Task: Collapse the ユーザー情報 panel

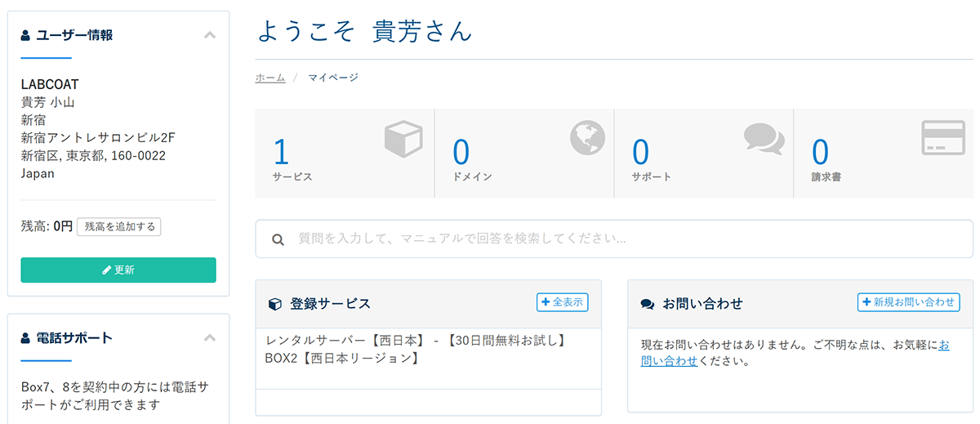Action: [x=210, y=35]
